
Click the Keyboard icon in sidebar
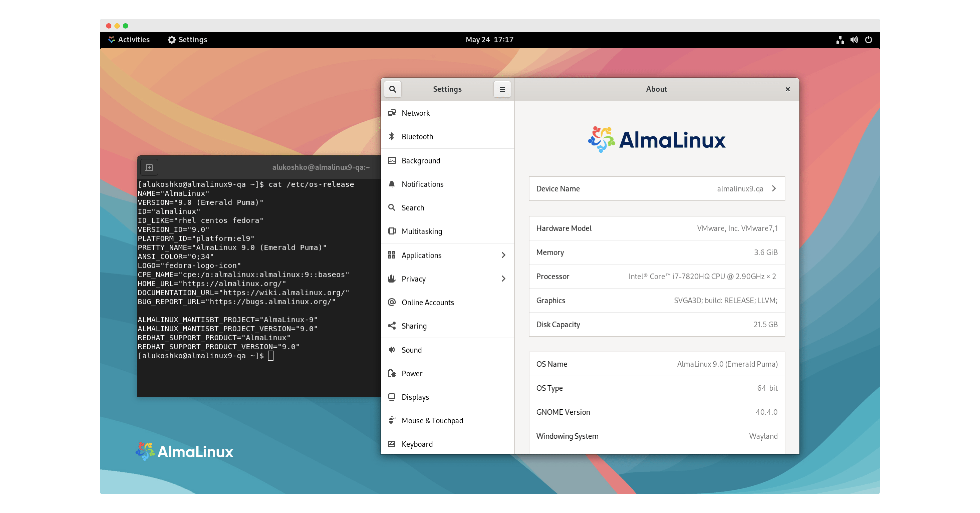391,444
